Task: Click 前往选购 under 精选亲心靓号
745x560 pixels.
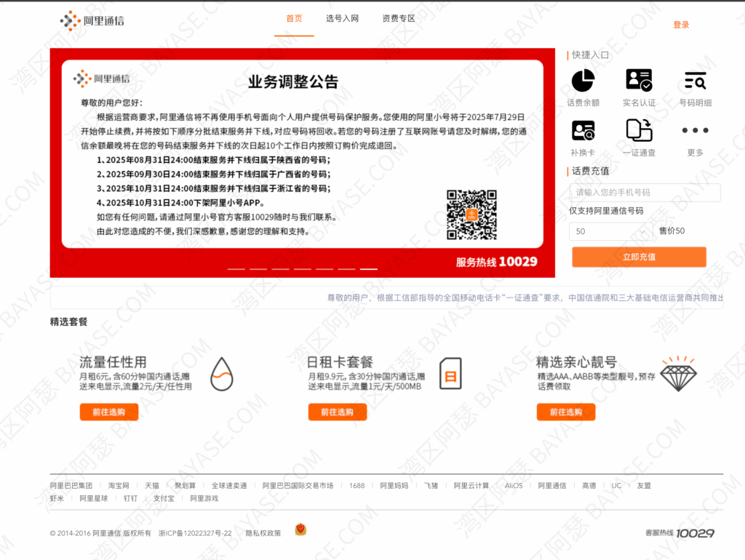Action: 566,412
